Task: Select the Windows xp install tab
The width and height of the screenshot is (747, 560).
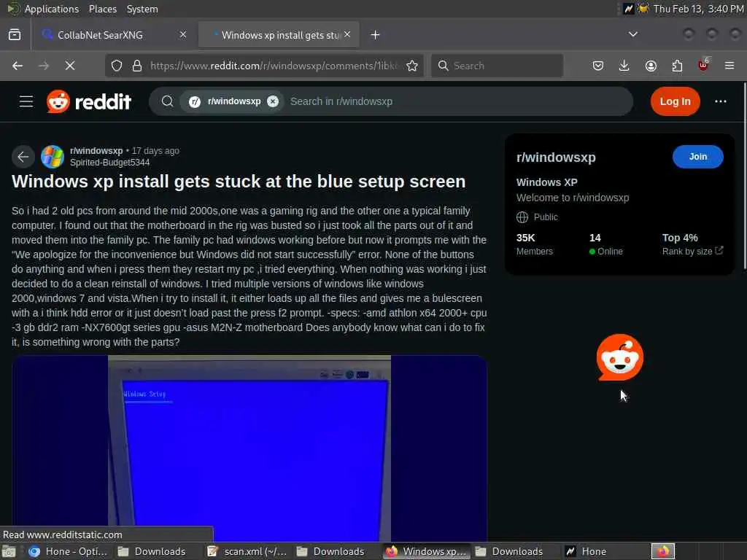Action: point(279,35)
